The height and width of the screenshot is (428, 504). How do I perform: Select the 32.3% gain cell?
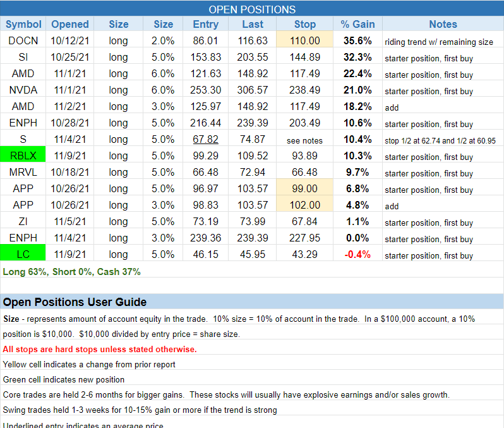[x=357, y=57]
